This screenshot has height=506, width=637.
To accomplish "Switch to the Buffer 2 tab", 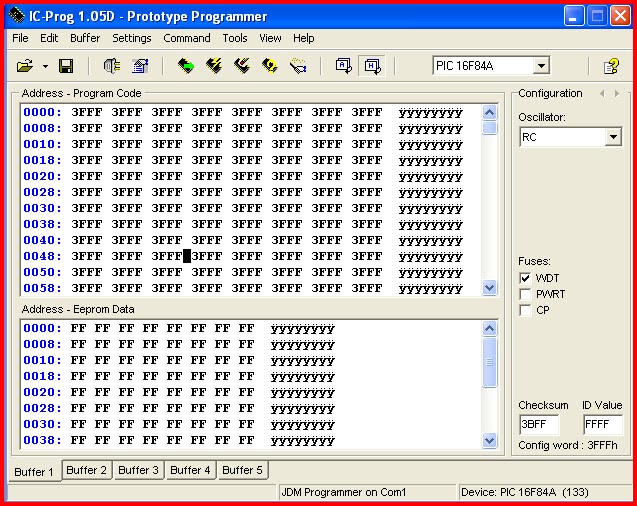I will coord(87,470).
